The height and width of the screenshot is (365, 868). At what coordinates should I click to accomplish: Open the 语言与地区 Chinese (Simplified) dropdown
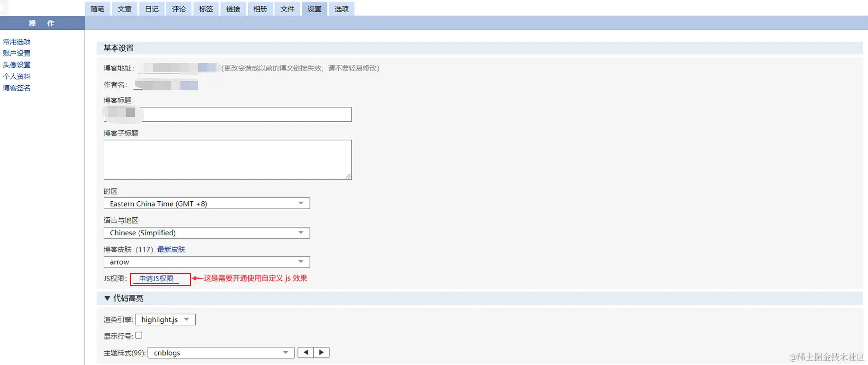tap(207, 233)
